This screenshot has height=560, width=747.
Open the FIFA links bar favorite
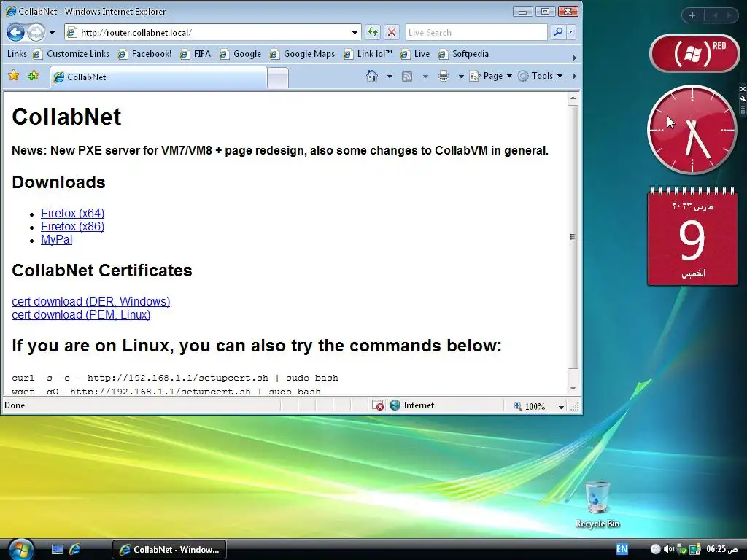tap(196, 54)
